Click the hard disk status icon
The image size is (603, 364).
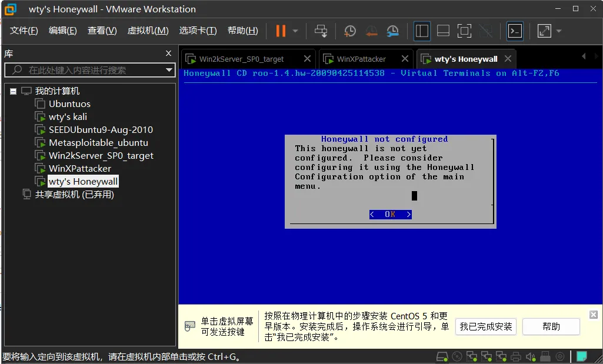click(x=442, y=357)
